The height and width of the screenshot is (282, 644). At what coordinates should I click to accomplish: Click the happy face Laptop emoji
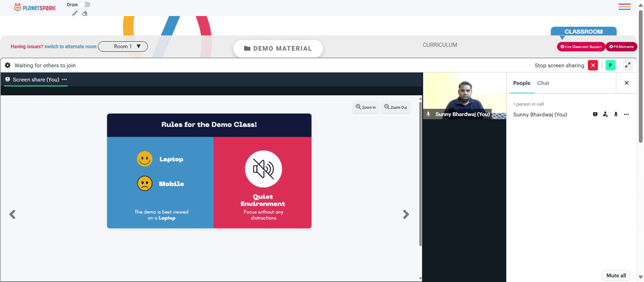(x=144, y=159)
